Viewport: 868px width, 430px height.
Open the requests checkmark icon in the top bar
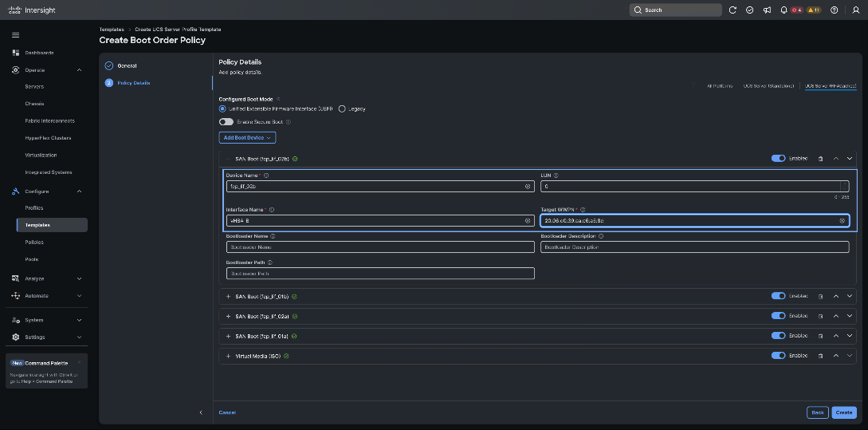pyautogui.click(x=749, y=10)
